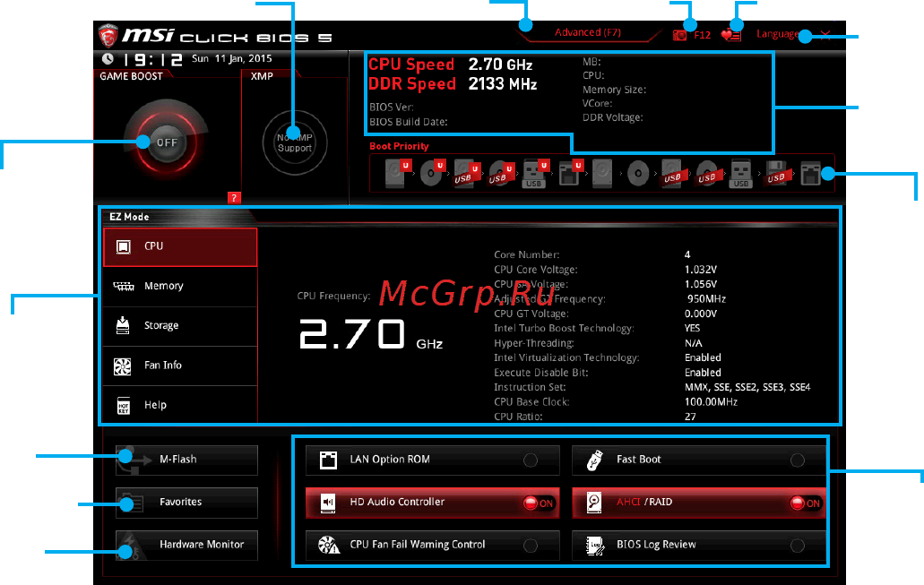Open the Storage tab
This screenshot has width=924, height=585.
[x=180, y=326]
